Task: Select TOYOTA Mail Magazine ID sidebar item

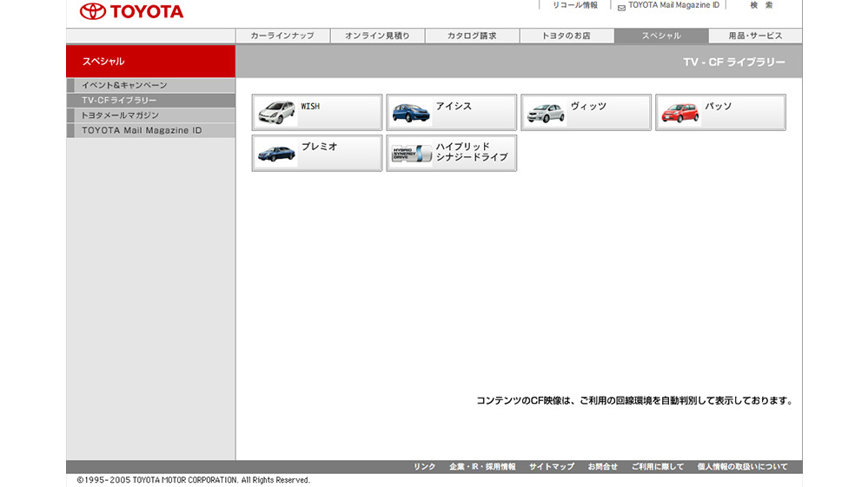Action: pyautogui.click(x=150, y=130)
